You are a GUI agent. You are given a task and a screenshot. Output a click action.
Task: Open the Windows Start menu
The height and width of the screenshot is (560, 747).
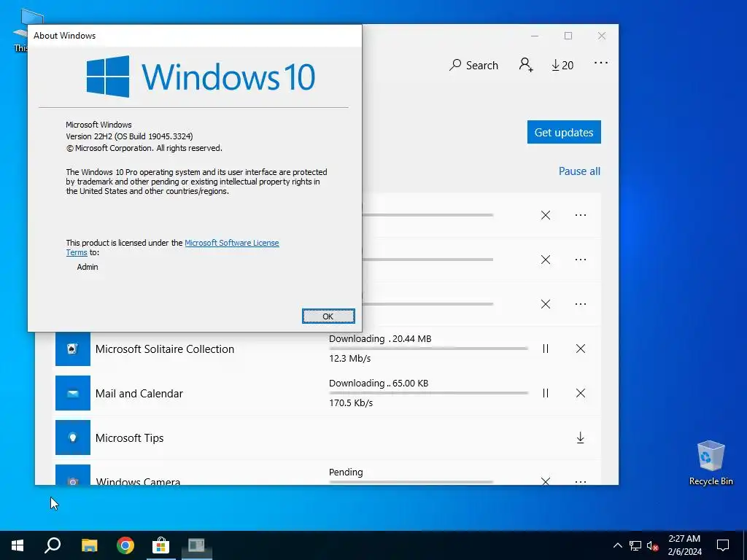click(18, 545)
